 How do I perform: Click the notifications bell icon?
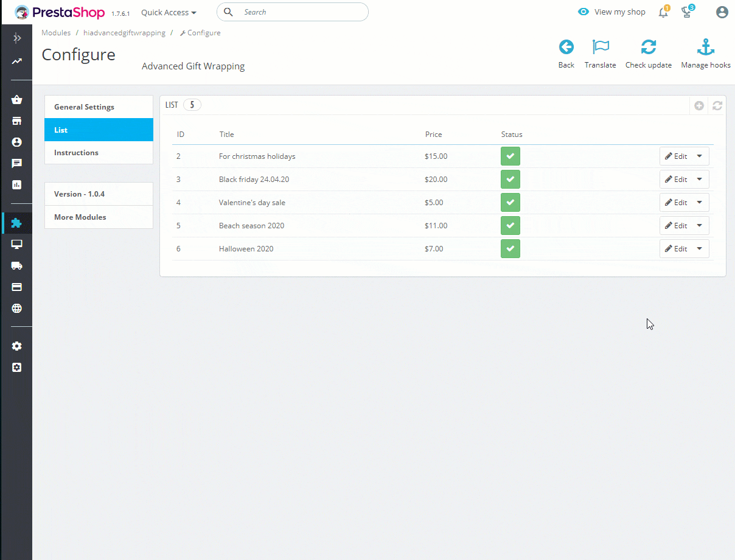click(x=663, y=12)
